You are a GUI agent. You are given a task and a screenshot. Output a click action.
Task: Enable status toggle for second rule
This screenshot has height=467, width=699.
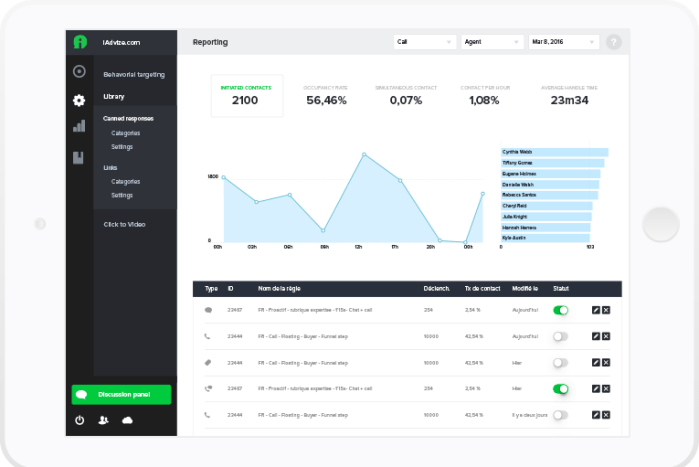click(x=560, y=337)
